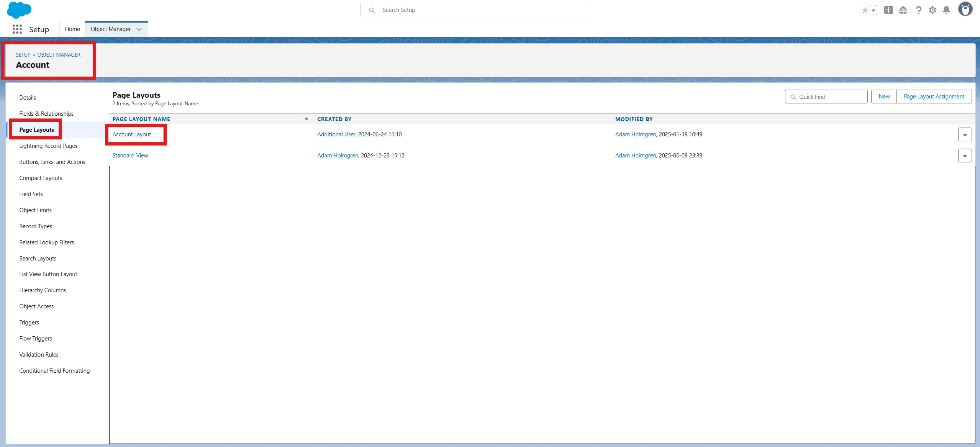Expand Account Layout row actions dropdown
This screenshot has width=980, height=447.
[964, 135]
